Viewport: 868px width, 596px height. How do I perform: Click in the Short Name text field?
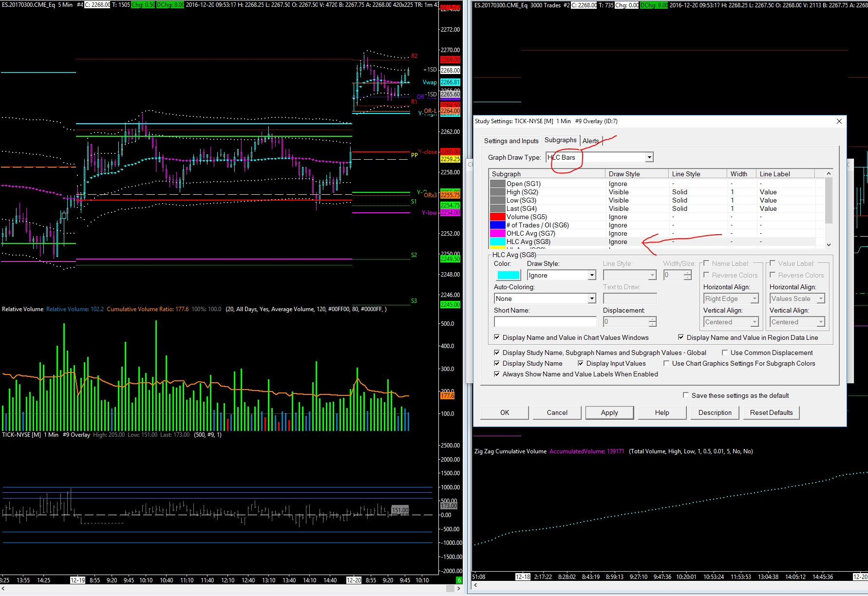[545, 322]
